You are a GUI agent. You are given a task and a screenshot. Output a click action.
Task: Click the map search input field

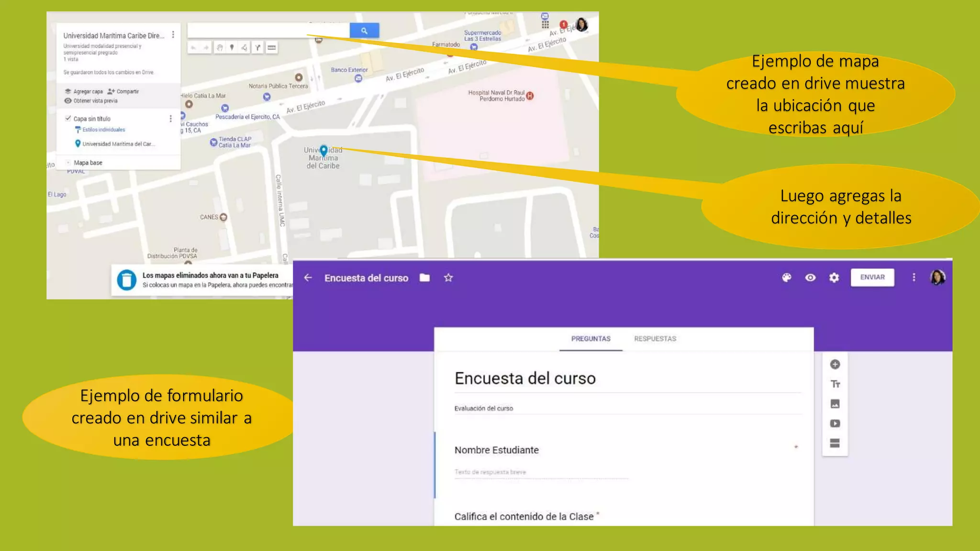point(268,31)
